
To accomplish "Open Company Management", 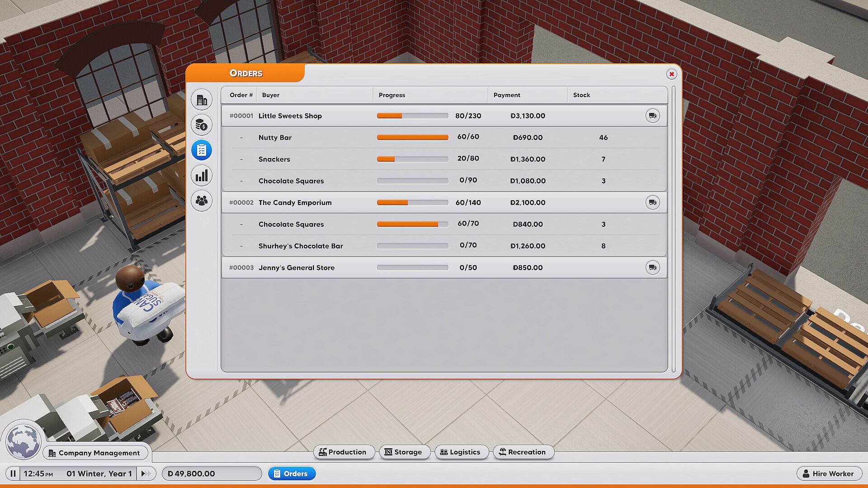I will [94, 453].
